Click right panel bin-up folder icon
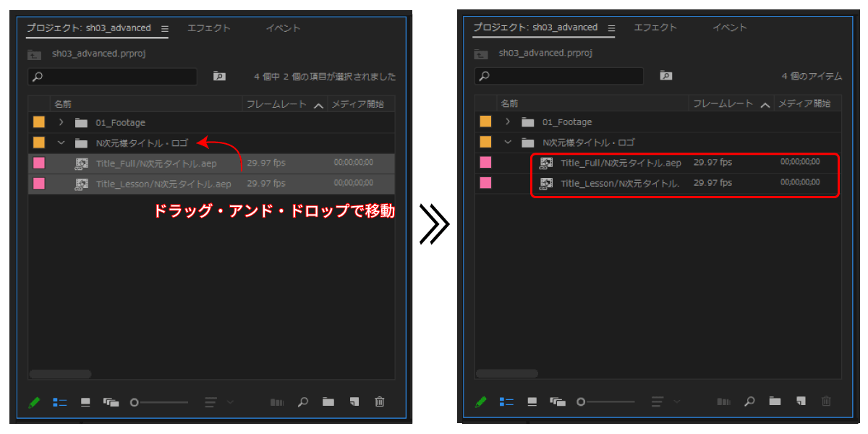 [481, 54]
